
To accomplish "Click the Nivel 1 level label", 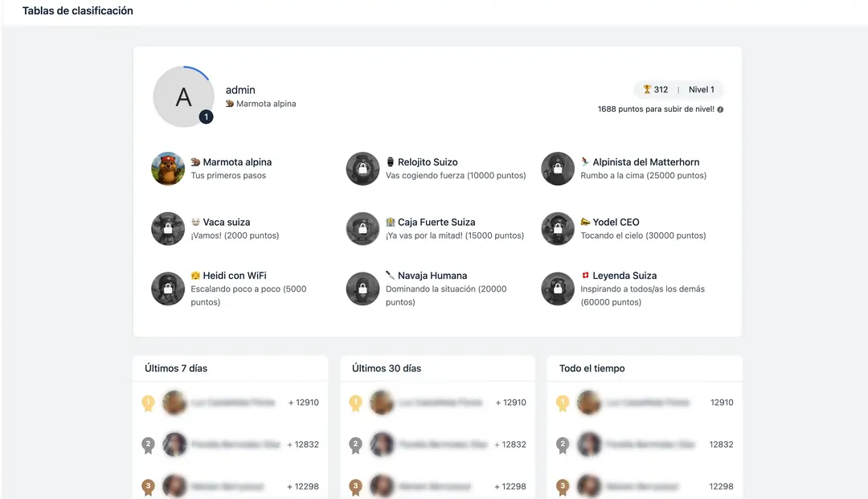I will pos(701,90).
